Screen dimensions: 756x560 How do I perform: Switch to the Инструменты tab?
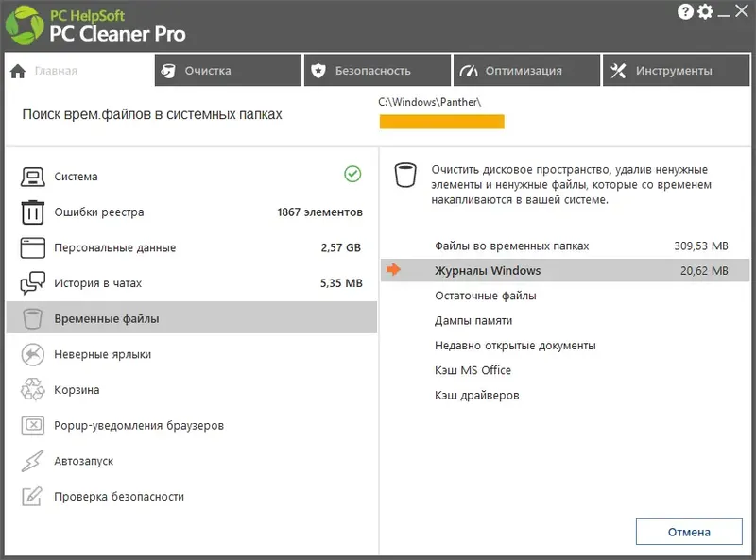677,70
